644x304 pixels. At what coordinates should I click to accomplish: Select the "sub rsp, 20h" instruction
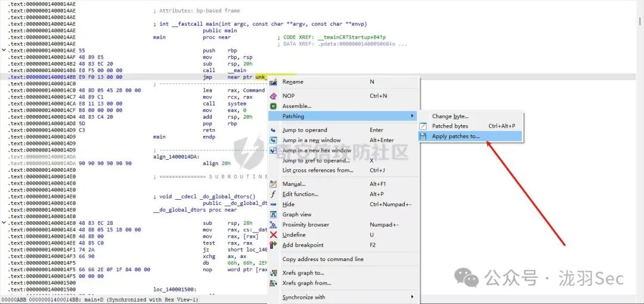[x=228, y=64]
